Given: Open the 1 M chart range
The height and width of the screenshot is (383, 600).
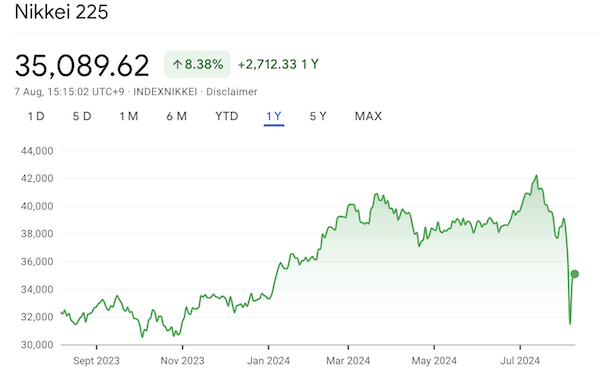Looking at the screenshot, I should click(129, 116).
